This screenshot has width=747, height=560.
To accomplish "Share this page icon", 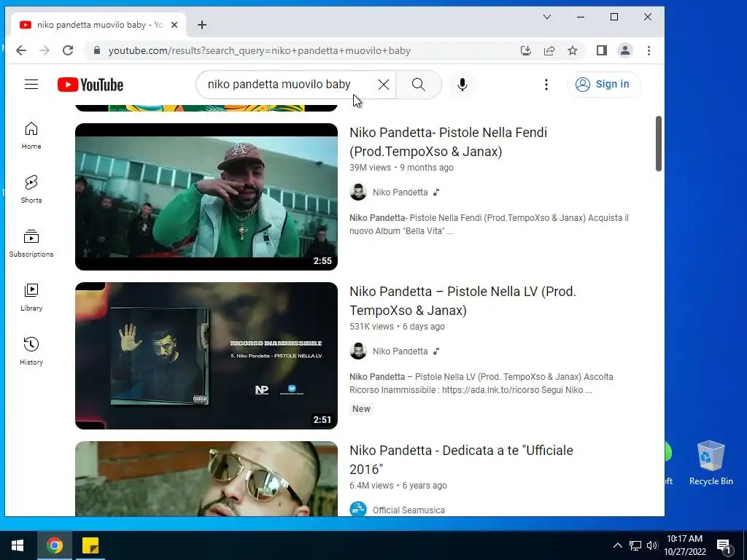I will [549, 50].
